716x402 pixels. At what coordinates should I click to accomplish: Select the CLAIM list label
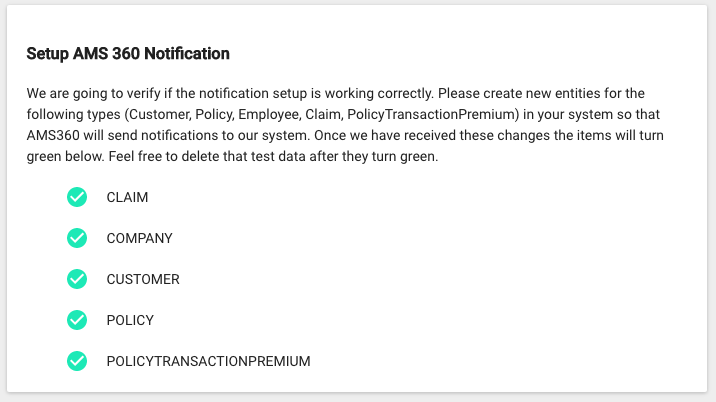click(127, 197)
